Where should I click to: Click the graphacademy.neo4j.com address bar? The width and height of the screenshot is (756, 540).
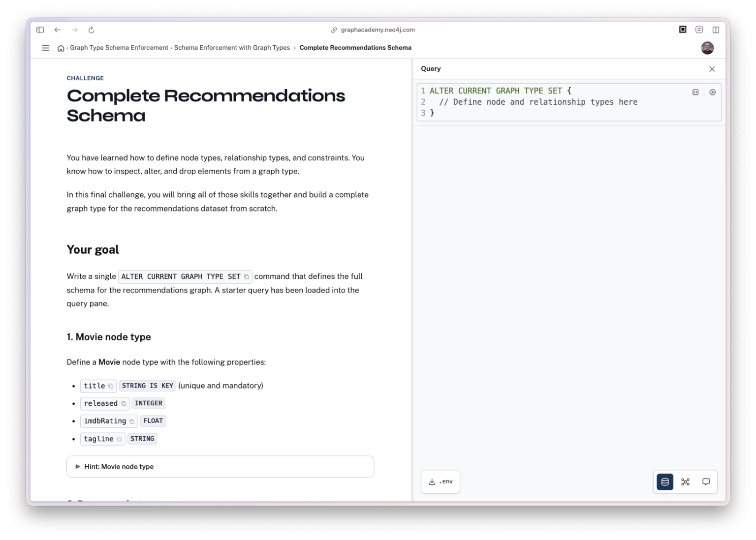[x=378, y=30]
